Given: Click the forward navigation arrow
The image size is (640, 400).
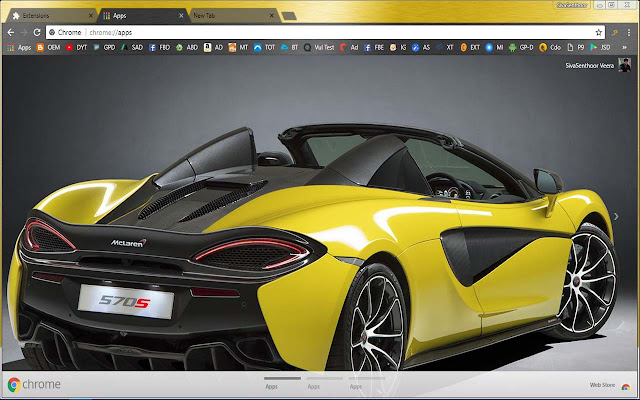Looking at the screenshot, I should pyautogui.click(x=24, y=32).
